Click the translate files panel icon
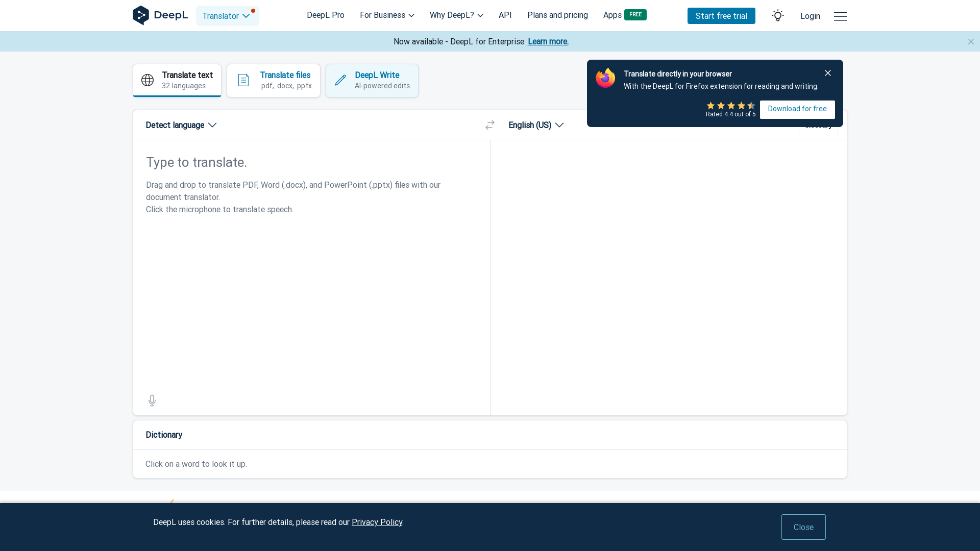The width and height of the screenshot is (980, 551). click(243, 80)
